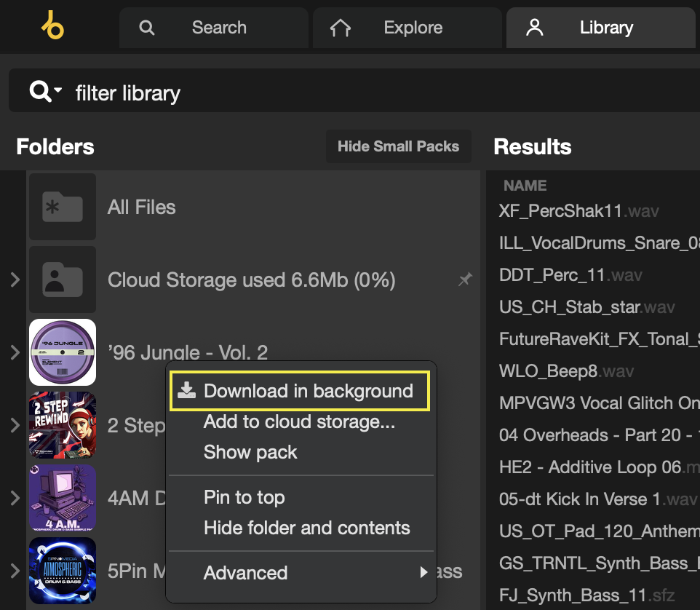Expand the 4AM folder chevron
Screen dimensions: 700x610
click(x=15, y=498)
